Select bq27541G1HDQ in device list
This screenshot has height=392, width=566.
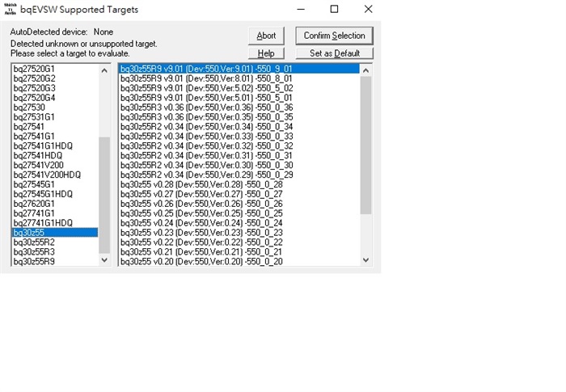point(55,145)
